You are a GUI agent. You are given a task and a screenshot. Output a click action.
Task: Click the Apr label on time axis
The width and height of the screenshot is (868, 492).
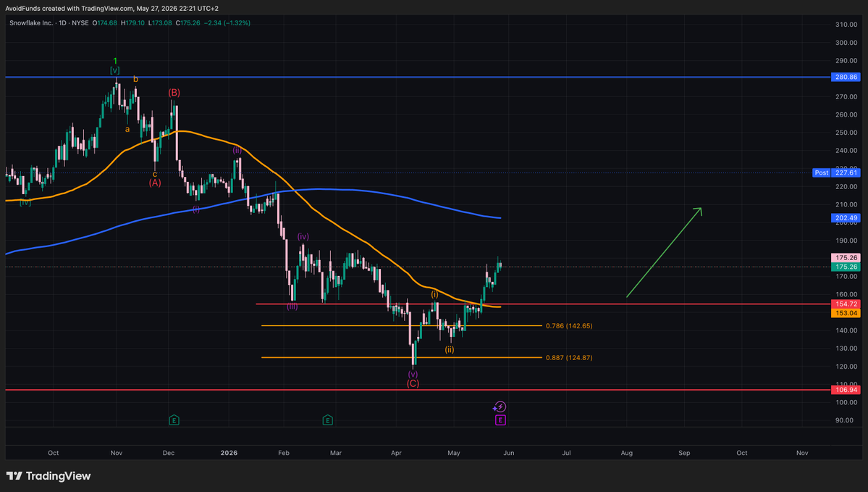click(x=396, y=453)
